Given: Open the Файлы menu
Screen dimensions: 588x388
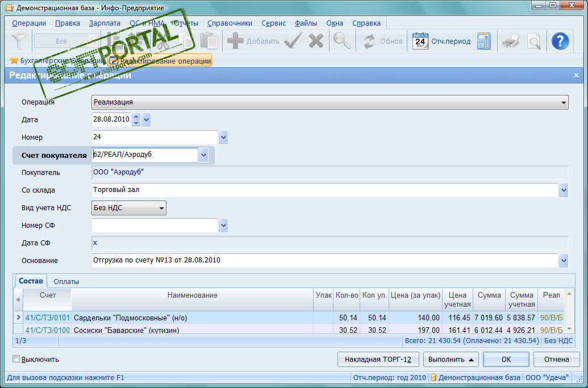Looking at the screenshot, I should click(x=306, y=23).
